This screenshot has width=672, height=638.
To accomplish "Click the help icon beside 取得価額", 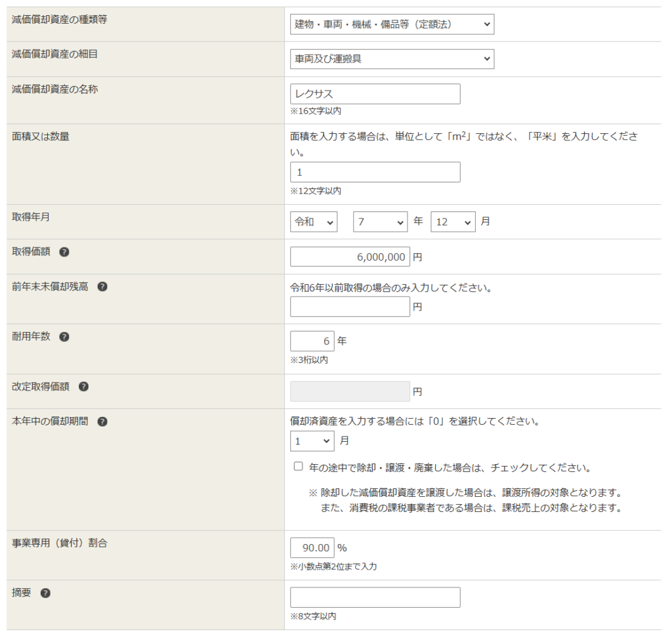I will click(x=64, y=252).
